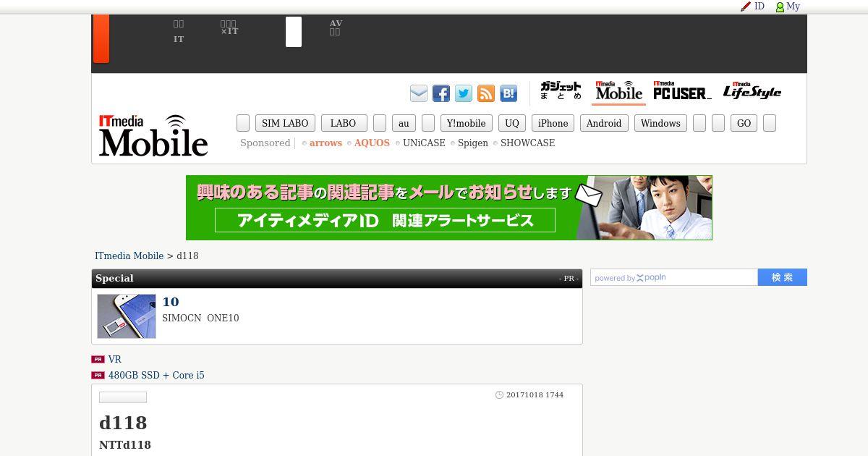Click the ×IT item in top dark menu
Screen dimensions: 868x456
229,28
